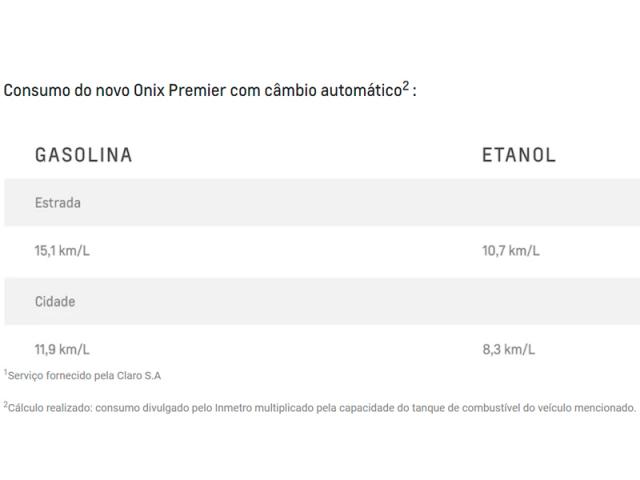Click the word Consumo in the heading
Viewport: 640px width, 480px height.
point(37,91)
